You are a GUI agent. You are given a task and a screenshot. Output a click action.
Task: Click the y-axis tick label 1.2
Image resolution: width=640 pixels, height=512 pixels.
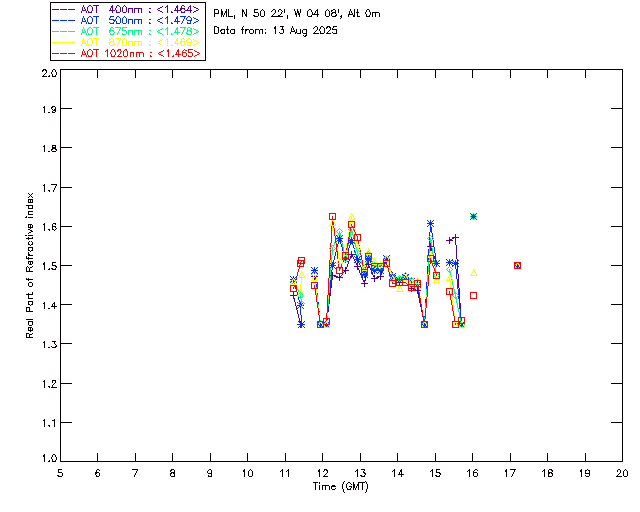pyautogui.click(x=49, y=384)
